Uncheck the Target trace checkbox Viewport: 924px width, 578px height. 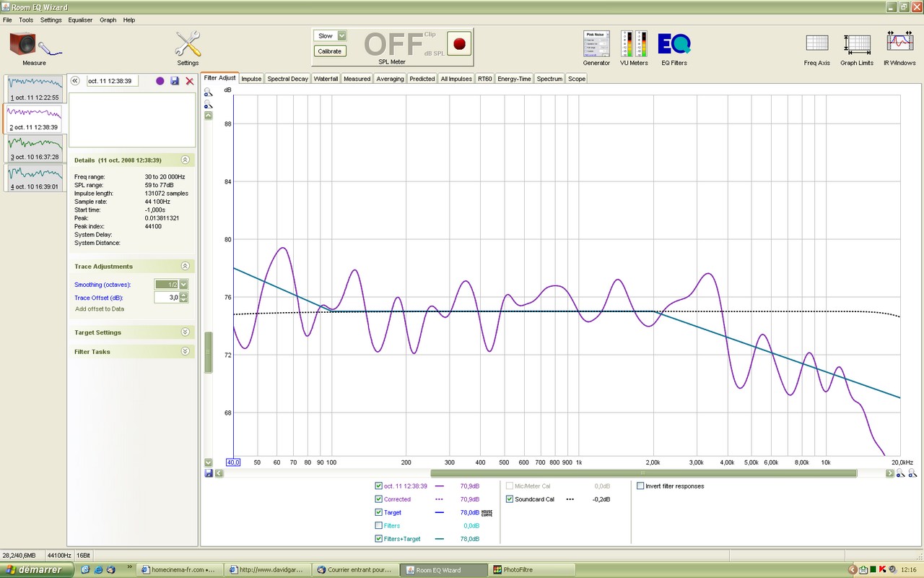[379, 512]
